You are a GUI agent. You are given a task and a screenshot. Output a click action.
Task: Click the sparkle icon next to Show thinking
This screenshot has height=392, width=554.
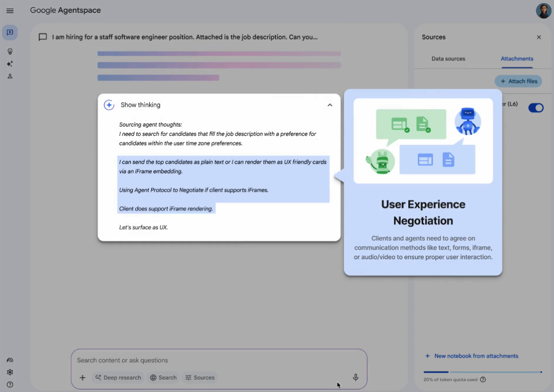[109, 105]
